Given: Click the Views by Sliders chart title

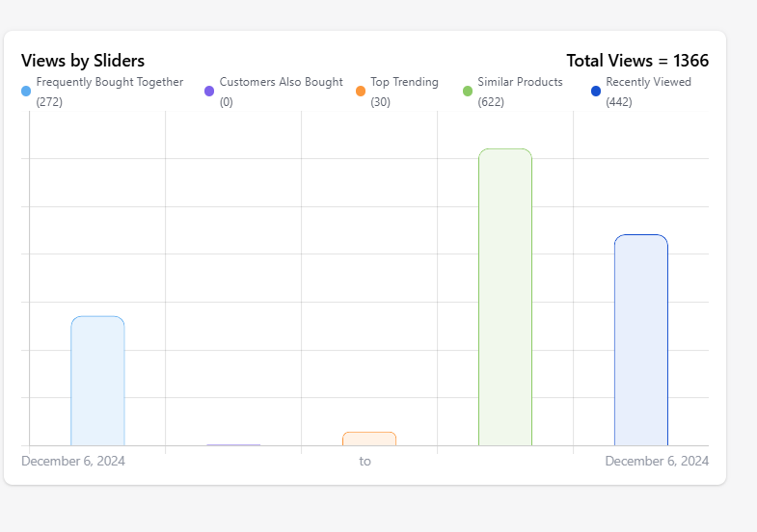Looking at the screenshot, I should [x=83, y=61].
